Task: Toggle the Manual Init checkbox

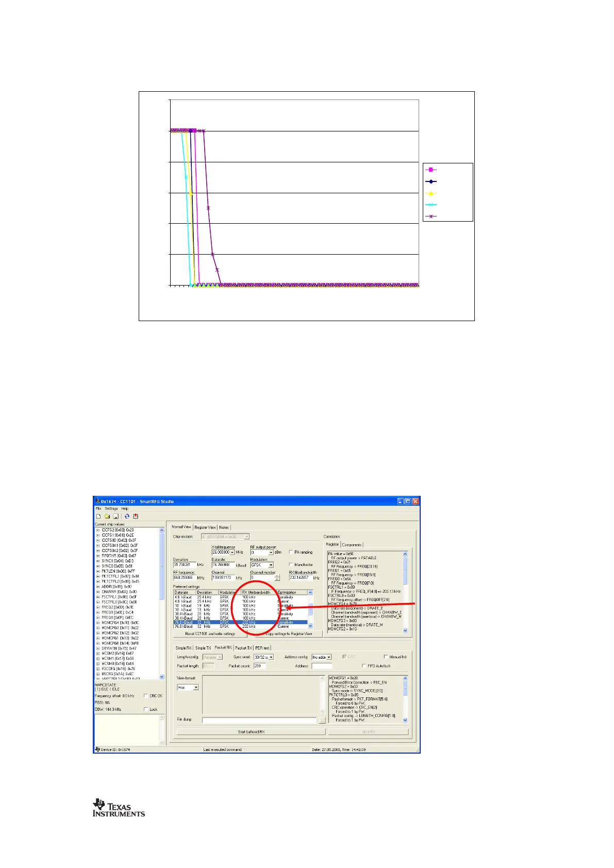Action: pos(386,657)
